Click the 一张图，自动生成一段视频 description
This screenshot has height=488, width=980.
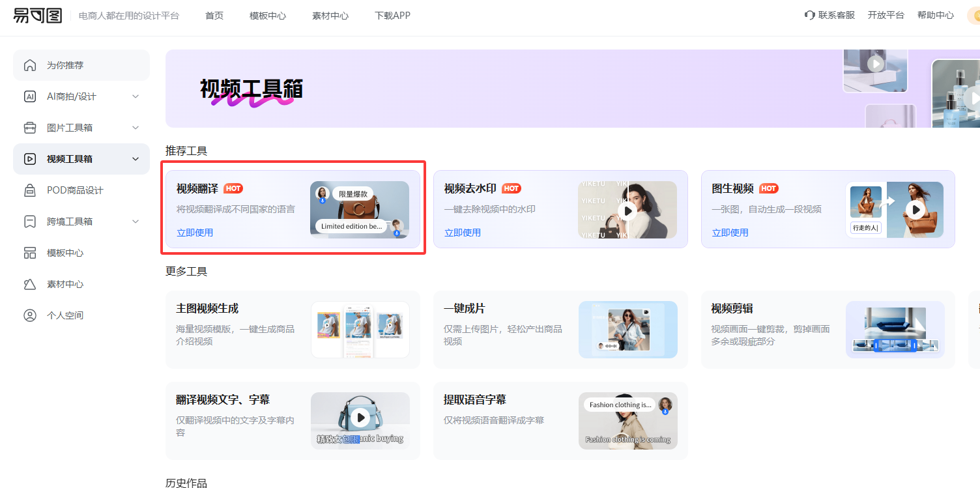point(767,209)
